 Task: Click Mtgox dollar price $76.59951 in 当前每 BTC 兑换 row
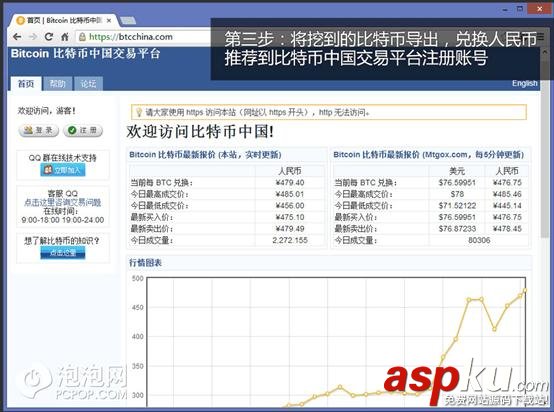tap(457, 183)
